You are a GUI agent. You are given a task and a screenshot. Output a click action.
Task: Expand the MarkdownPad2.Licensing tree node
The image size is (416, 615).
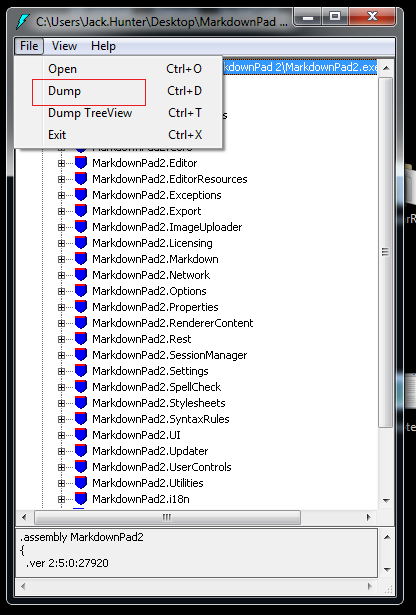tap(61, 243)
